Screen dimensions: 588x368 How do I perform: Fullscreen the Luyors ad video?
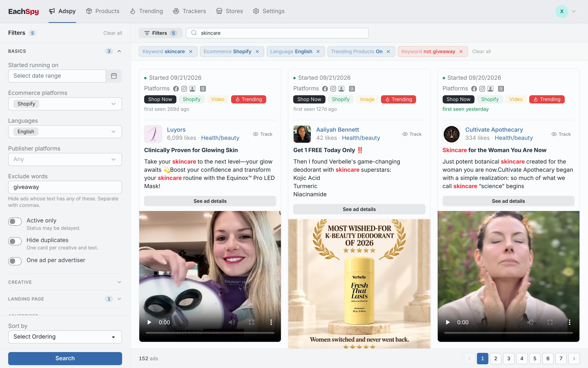(x=252, y=322)
